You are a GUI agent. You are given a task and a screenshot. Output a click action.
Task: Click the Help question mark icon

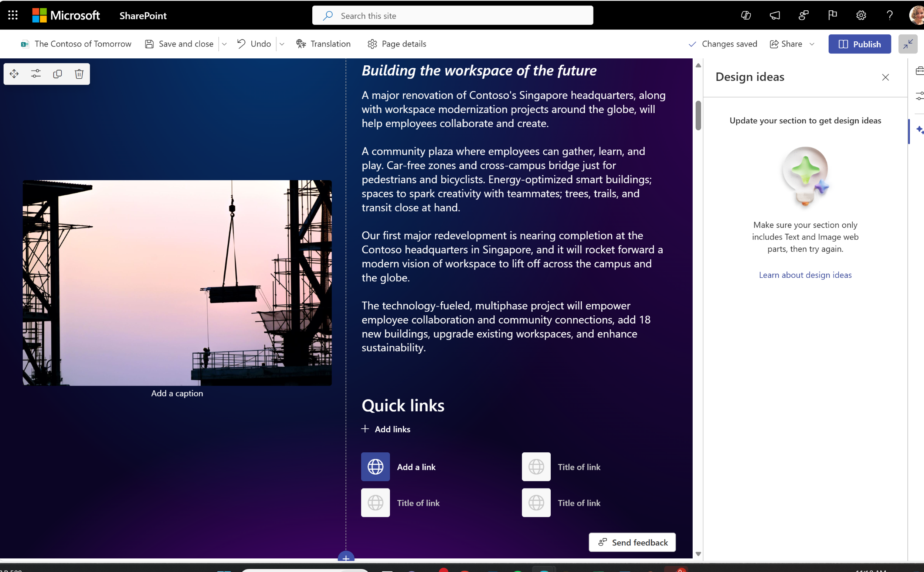pos(890,15)
